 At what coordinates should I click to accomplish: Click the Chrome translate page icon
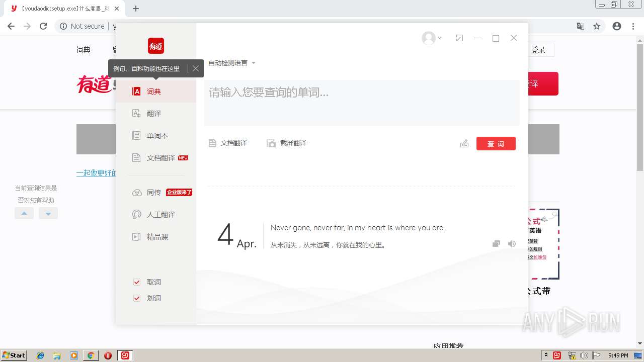581,26
